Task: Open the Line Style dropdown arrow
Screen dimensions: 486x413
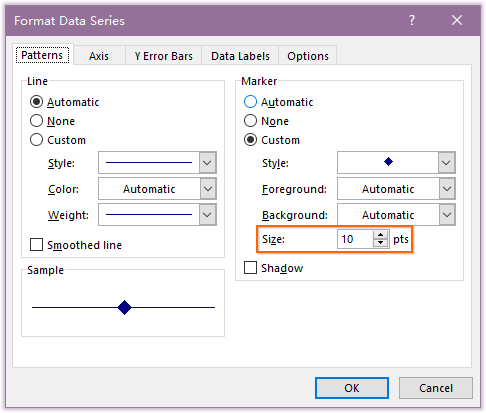Action: coord(207,163)
